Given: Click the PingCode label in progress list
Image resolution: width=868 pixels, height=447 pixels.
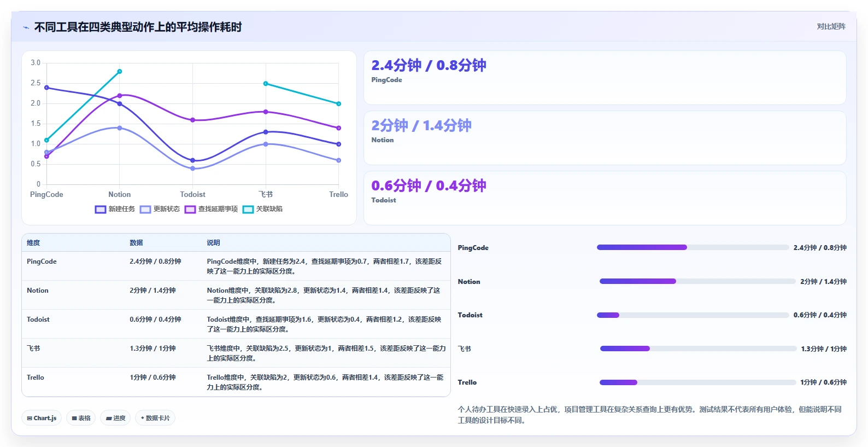Looking at the screenshot, I should 473,248.
